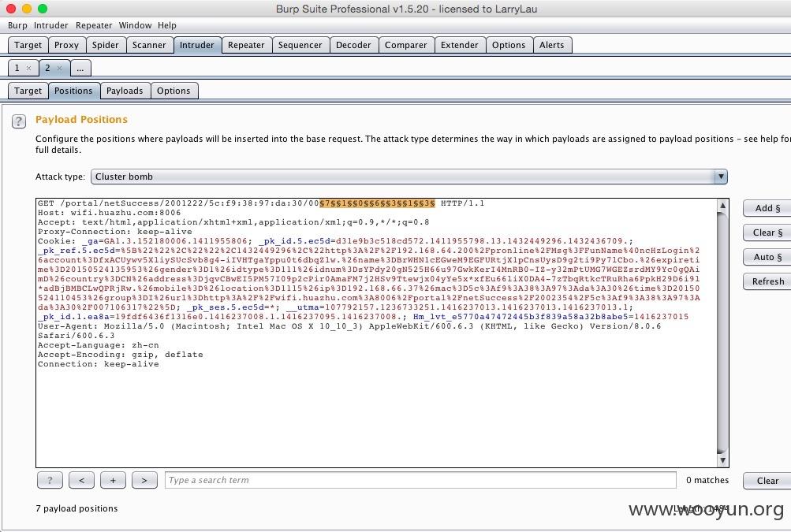Open the Repeater menu
The width and height of the screenshot is (791, 532).
click(x=94, y=25)
